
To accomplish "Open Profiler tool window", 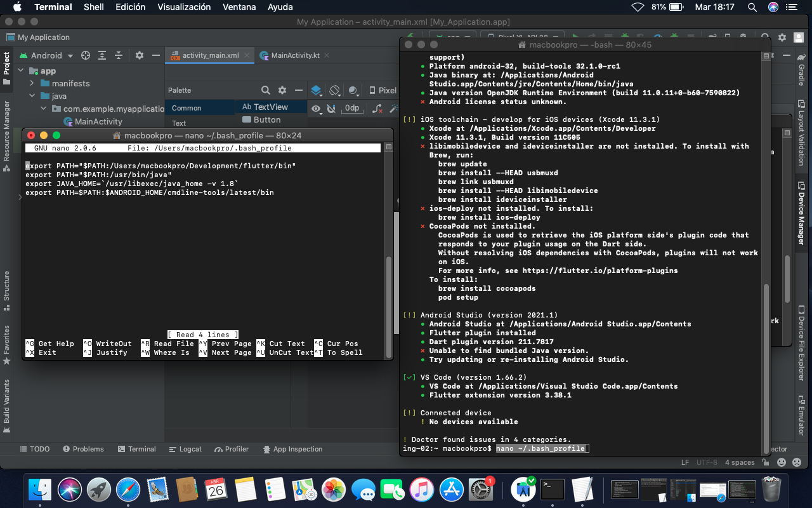I will coord(230,449).
